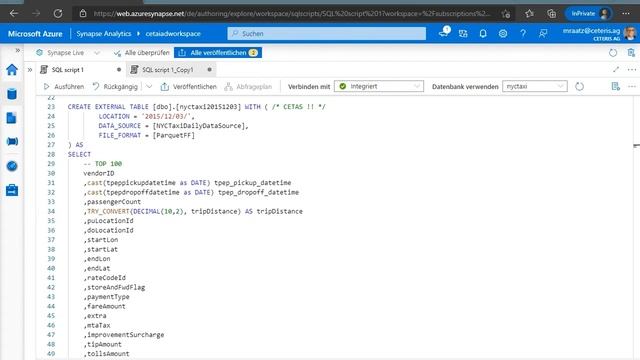Click line number 28 in gutter
Screen dimensions: 640x360
click(51, 154)
